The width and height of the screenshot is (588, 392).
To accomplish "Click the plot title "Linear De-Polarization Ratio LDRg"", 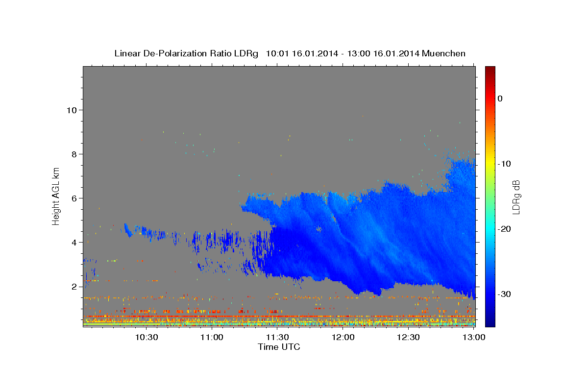I will [x=186, y=53].
